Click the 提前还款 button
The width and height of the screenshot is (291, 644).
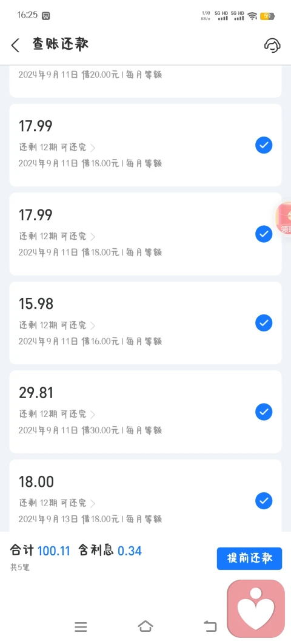(250, 558)
